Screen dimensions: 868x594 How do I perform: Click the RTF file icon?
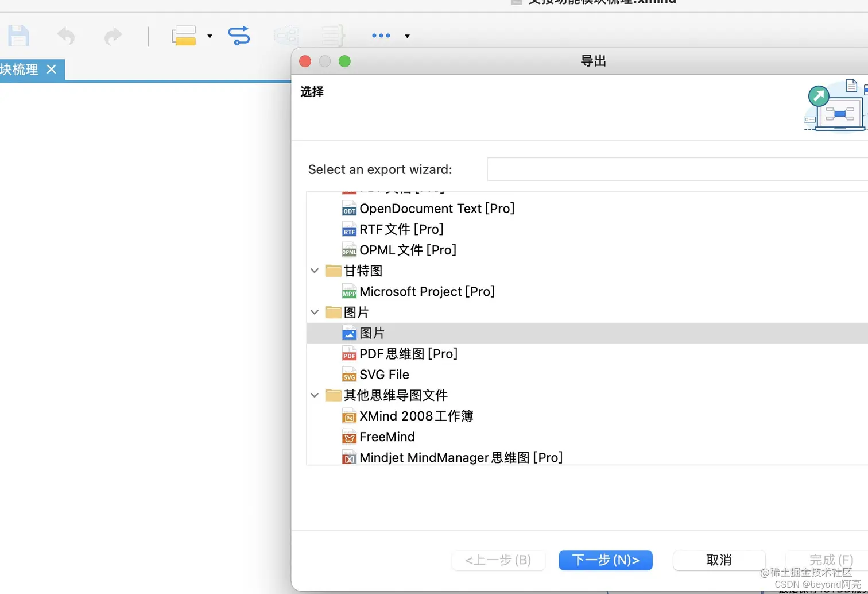click(x=349, y=229)
